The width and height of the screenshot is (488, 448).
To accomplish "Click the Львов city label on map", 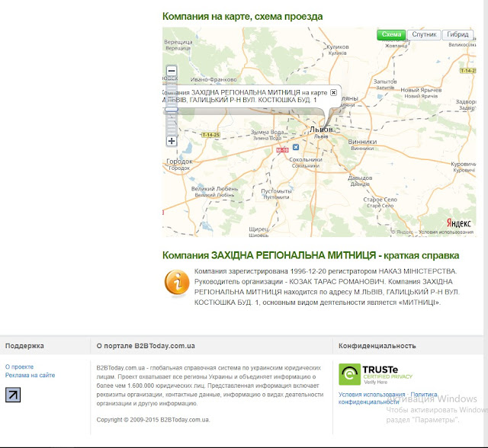I will point(321,130).
